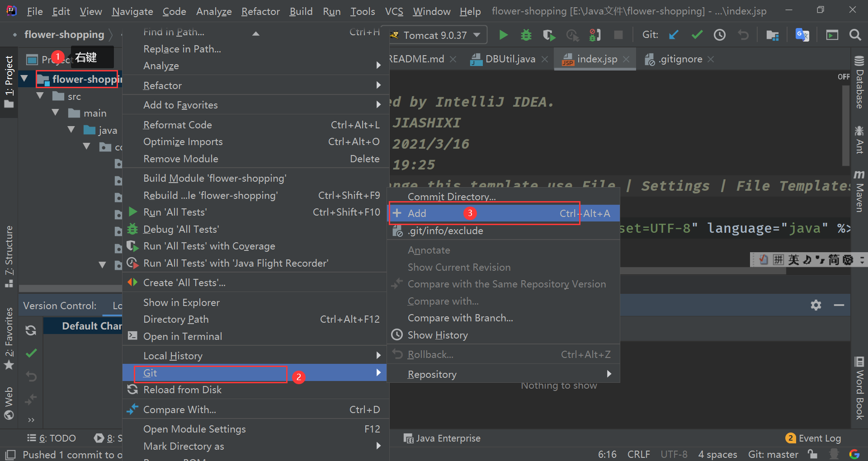Open the Search Everywhere magnifier icon

point(855,35)
